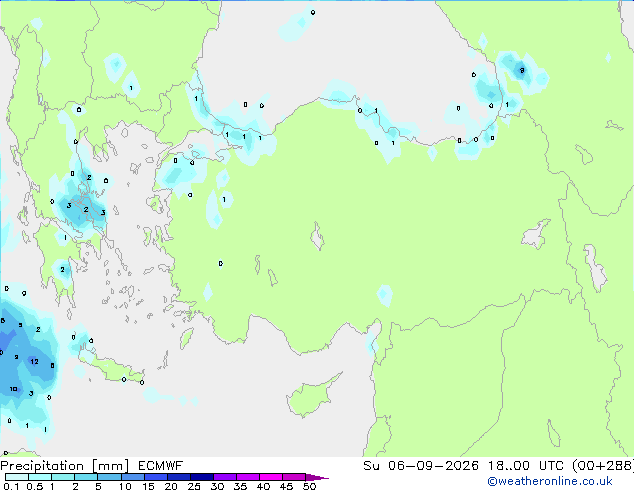634x490 pixels.
Task: Select the 2–5 mm legend color swatch
Action: click(x=86, y=477)
